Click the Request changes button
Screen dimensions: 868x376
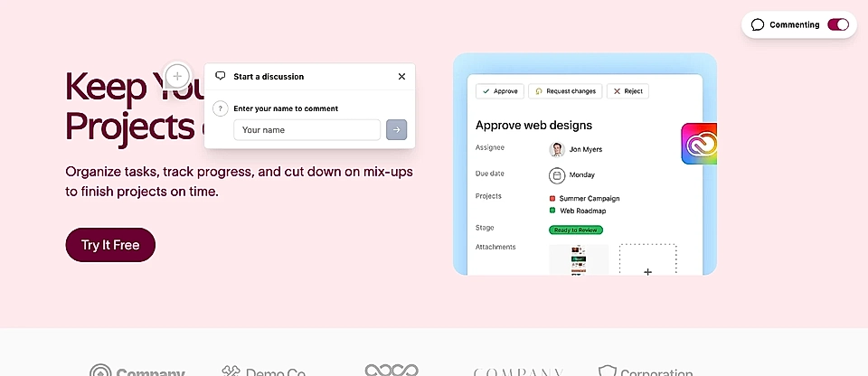click(x=565, y=91)
